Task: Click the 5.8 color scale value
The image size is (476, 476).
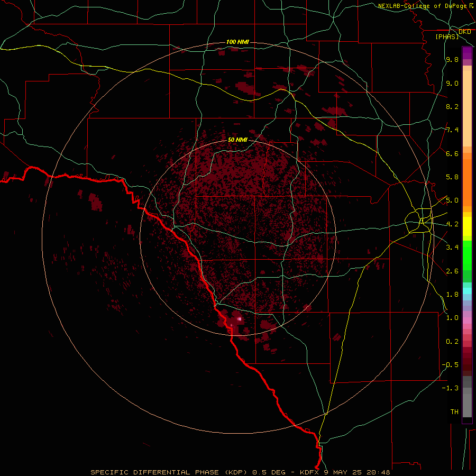Action: pyautogui.click(x=452, y=177)
